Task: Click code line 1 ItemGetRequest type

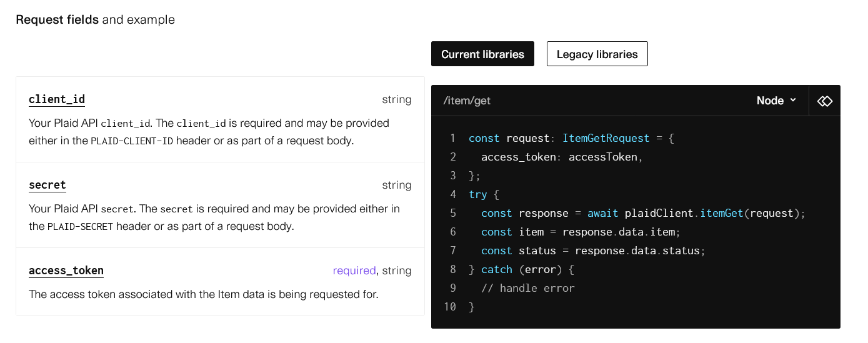Action: [x=605, y=138]
